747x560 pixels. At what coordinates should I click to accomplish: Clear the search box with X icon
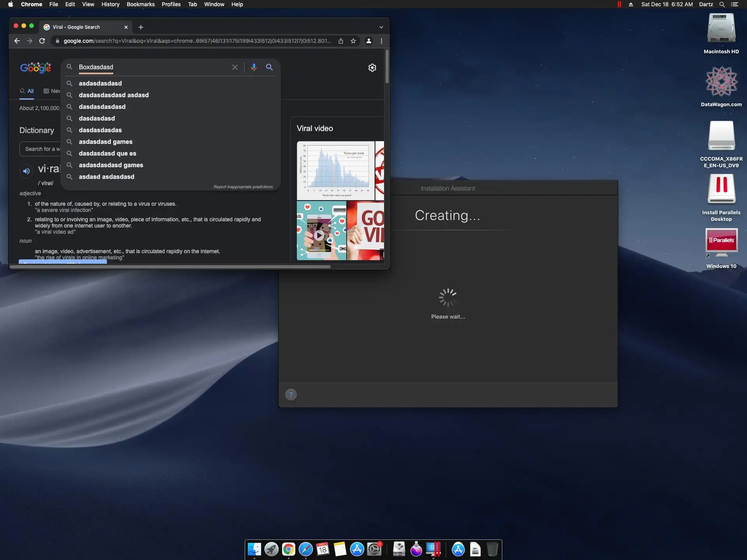(235, 67)
